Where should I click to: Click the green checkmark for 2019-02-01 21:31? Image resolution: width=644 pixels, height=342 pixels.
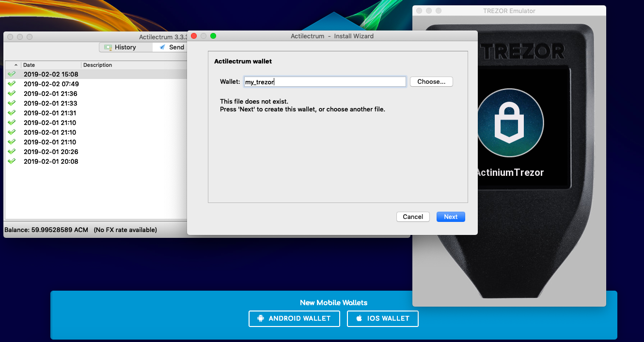12,113
